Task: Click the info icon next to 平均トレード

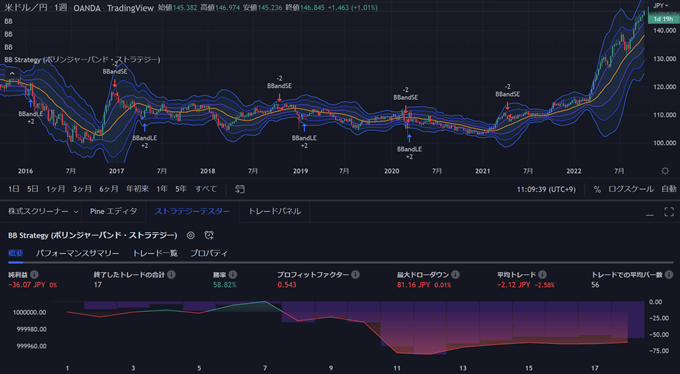Action: 542,275
